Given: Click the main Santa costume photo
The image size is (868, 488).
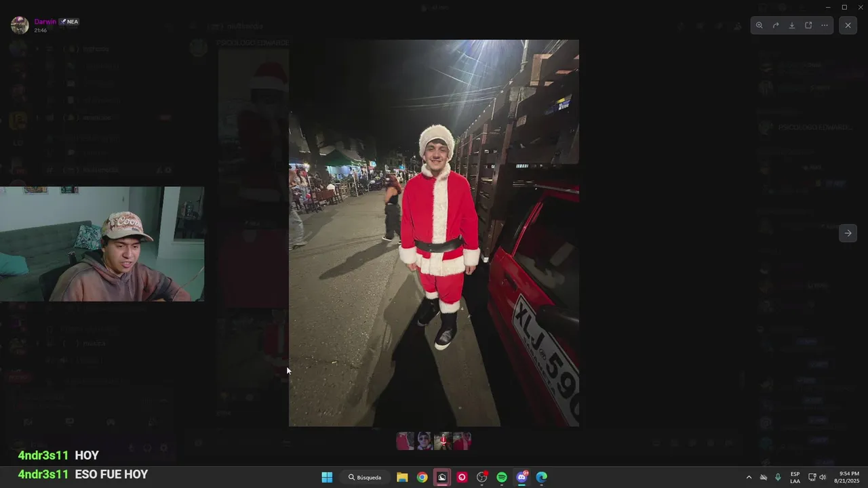Looking at the screenshot, I should tap(434, 233).
